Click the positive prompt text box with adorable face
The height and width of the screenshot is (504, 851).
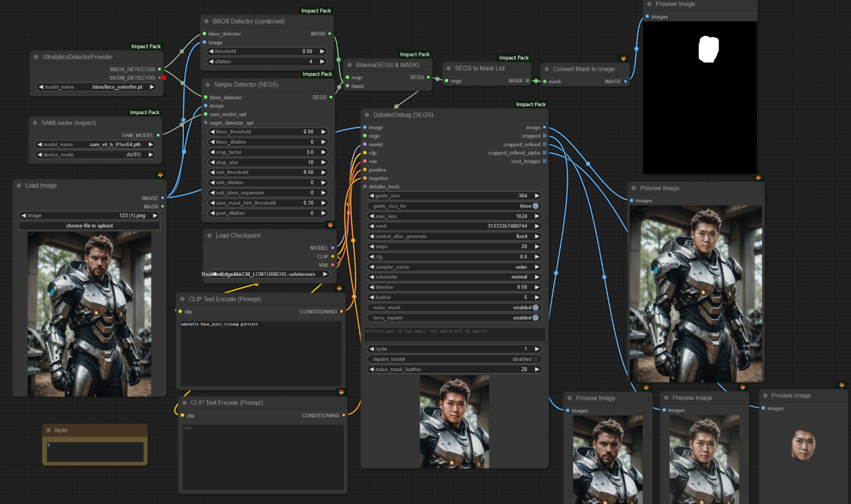pyautogui.click(x=260, y=352)
